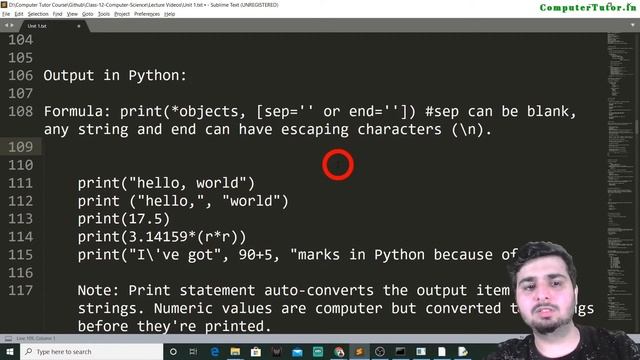Open the Preferences menu
The height and width of the screenshot is (360, 640).
click(x=147, y=14)
